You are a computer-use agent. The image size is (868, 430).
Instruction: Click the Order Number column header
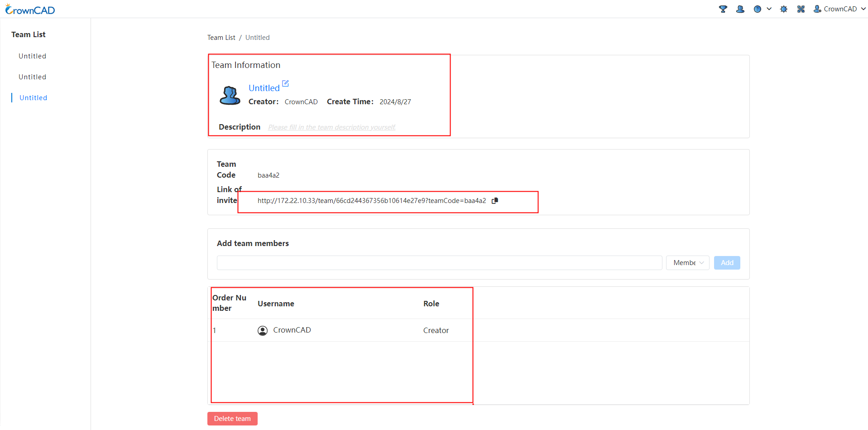click(x=229, y=303)
